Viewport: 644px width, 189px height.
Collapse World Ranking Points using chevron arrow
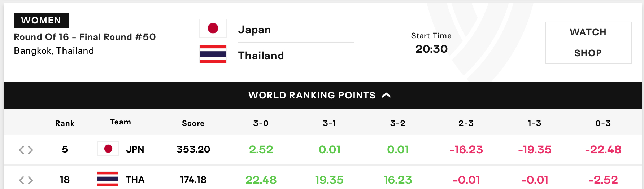point(386,95)
